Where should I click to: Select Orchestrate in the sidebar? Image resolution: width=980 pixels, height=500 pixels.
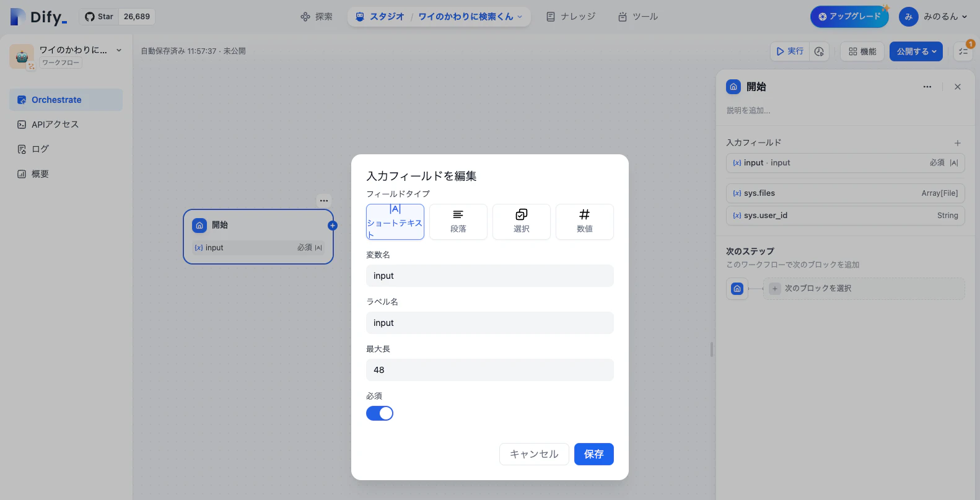(66, 100)
